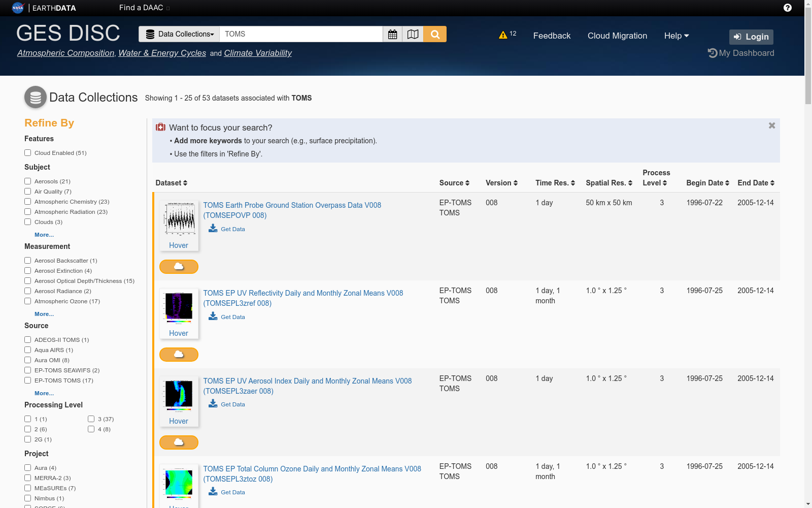Click cloud badge under TOMSEPOVP dataset
Viewport: 812px width, 508px height.
point(179,267)
